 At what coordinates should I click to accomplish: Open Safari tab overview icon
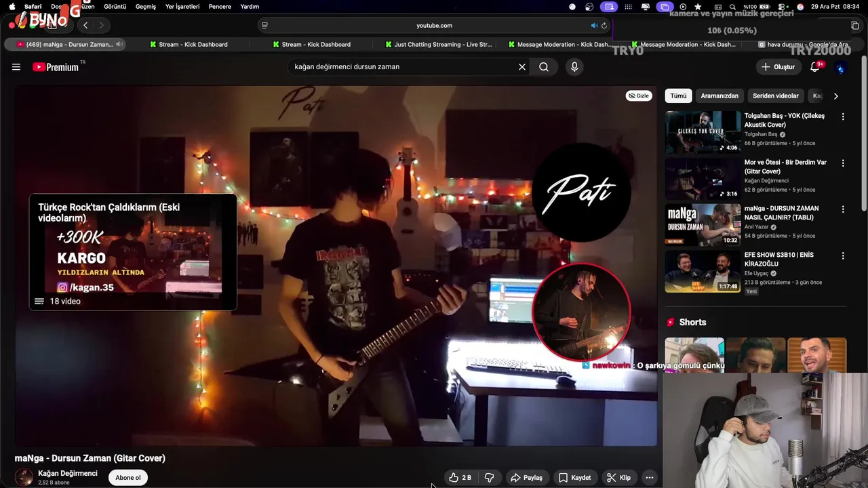[x=855, y=26]
